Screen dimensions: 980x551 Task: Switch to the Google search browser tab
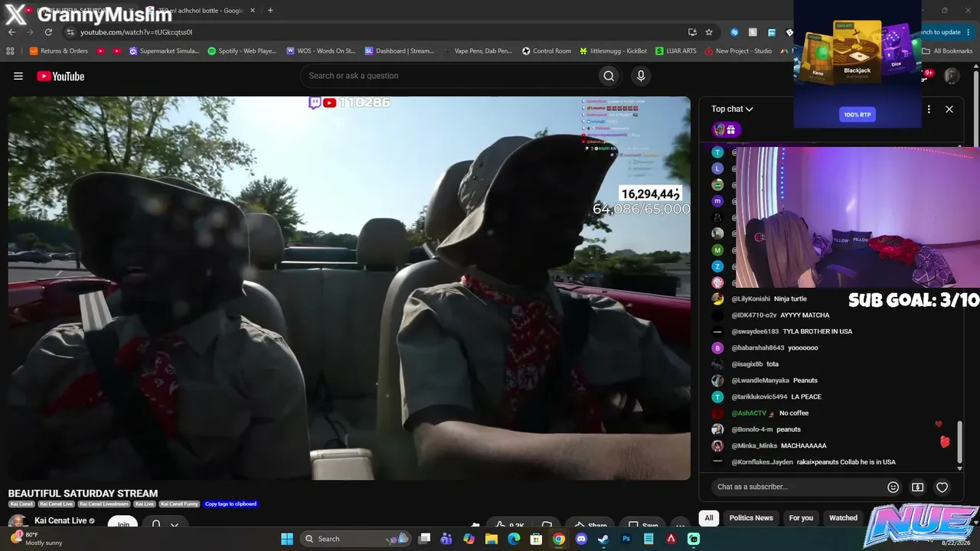pos(202,11)
